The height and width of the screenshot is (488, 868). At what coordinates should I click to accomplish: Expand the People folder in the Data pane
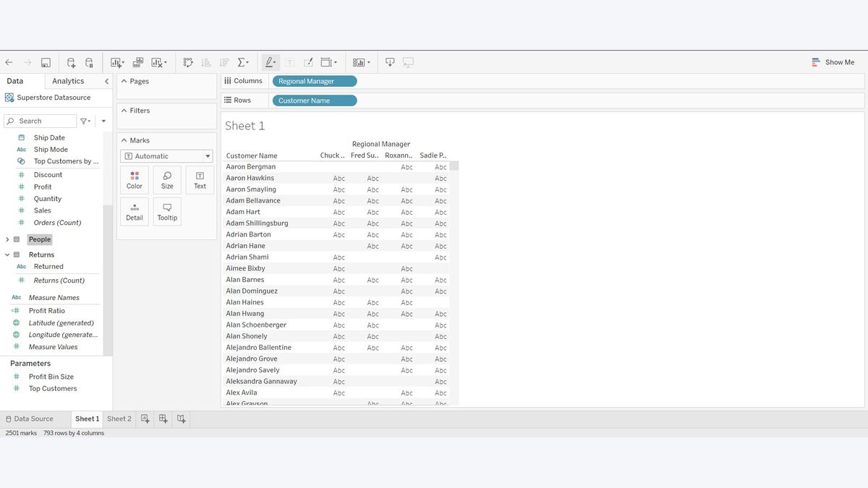coord(7,239)
